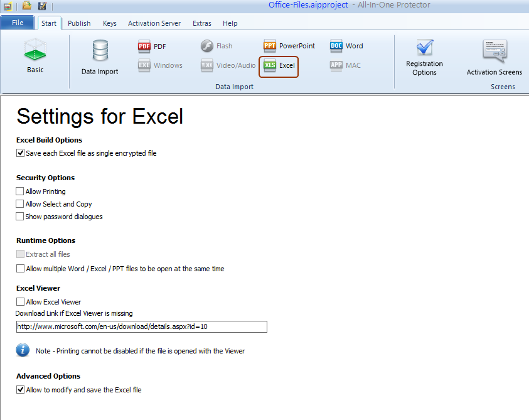Choose the PDF import type
Image resolution: width=529 pixels, height=420 pixels.
(x=152, y=46)
